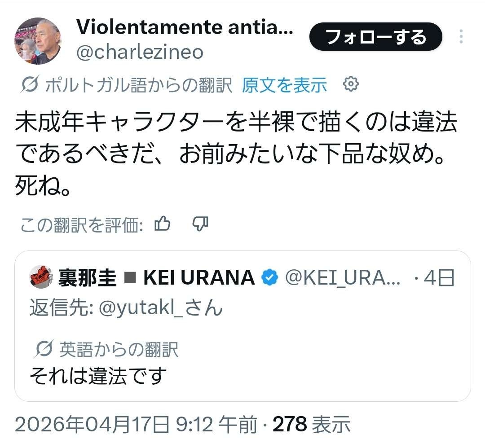Click the 裏那圭 KEI URANA name
485x448 pixels.
[156, 278]
